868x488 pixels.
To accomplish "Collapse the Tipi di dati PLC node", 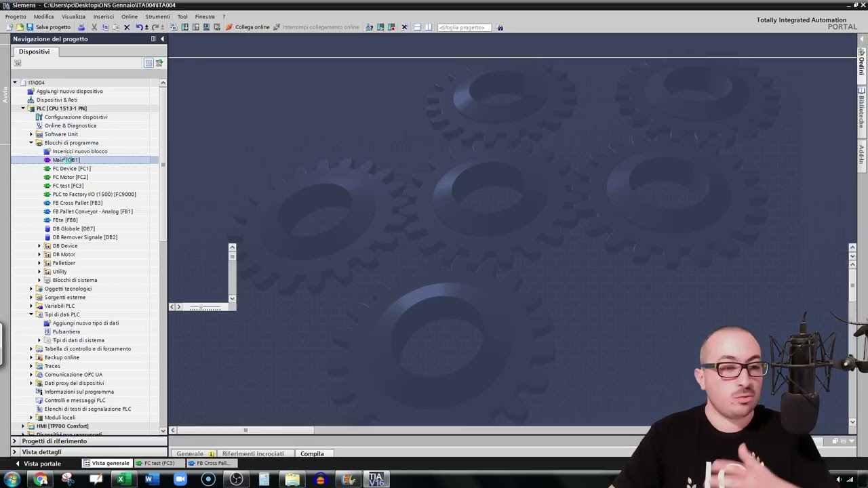I will click(x=31, y=314).
